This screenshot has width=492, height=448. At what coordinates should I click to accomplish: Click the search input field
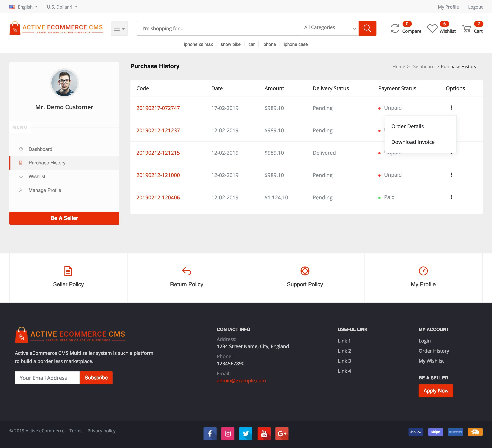[x=218, y=28]
